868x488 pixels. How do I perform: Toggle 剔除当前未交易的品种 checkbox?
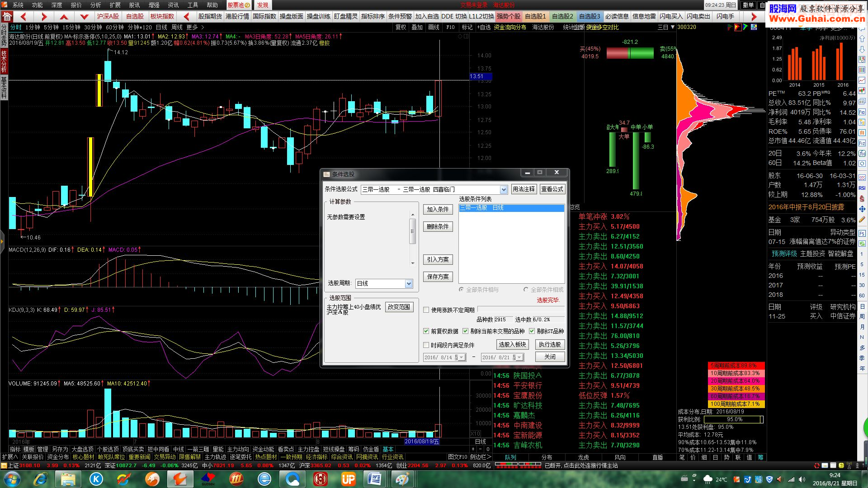point(465,331)
